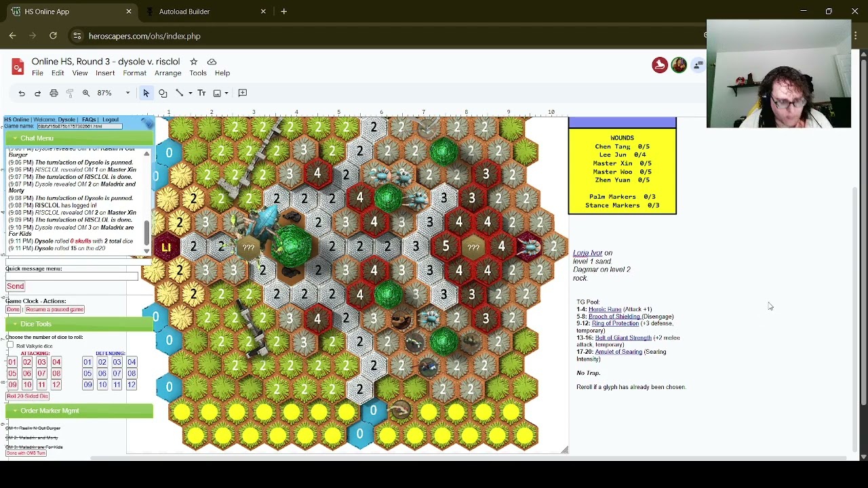The image size is (868, 488).
Task: Open the Ring of Protection link
Action: click(x=615, y=323)
